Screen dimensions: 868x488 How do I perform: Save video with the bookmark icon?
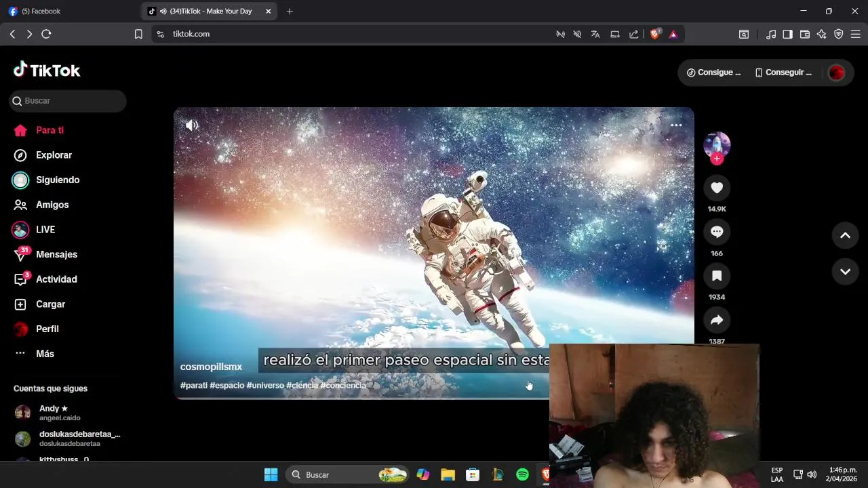[717, 276]
